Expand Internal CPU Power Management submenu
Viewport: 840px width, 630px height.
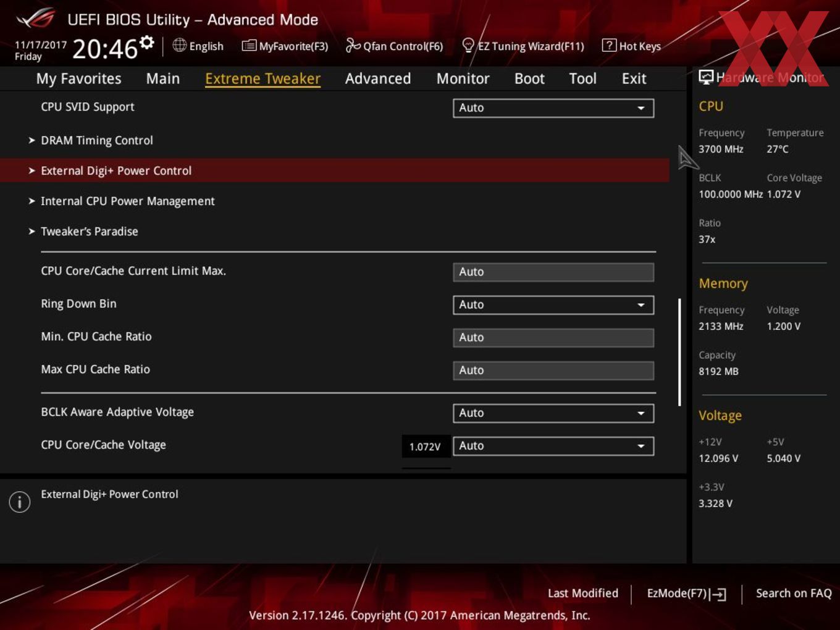(x=127, y=201)
